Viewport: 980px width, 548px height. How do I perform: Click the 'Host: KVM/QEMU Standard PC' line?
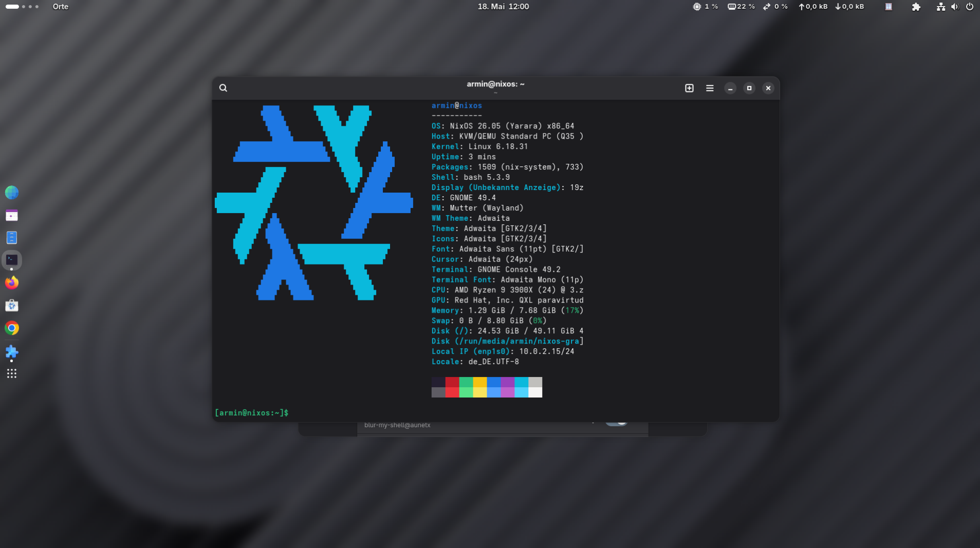(508, 137)
